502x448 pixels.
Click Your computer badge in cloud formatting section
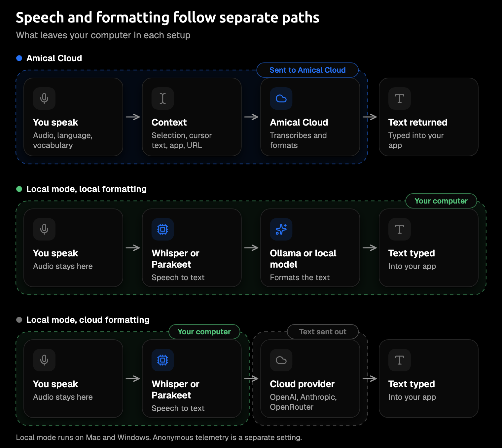204,332
